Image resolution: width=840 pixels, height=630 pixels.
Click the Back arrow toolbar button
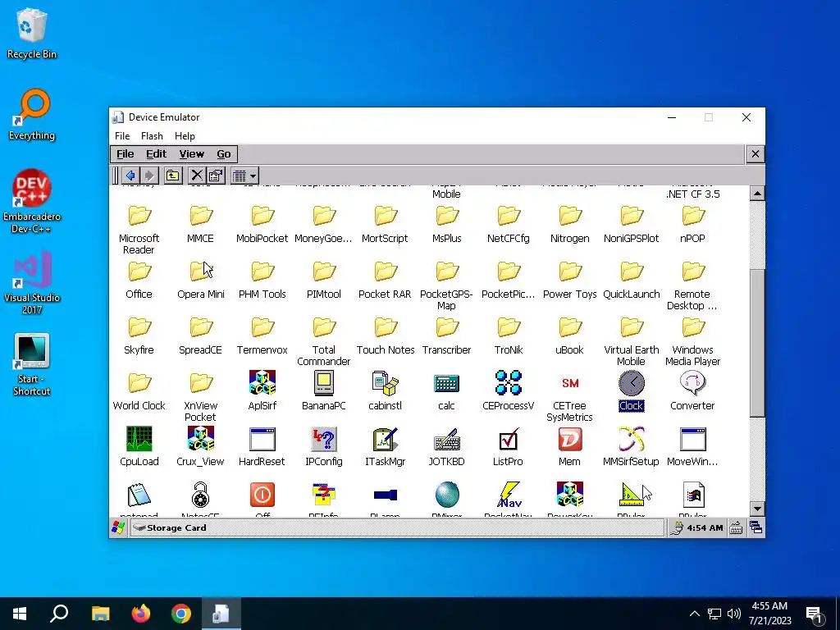coord(130,176)
